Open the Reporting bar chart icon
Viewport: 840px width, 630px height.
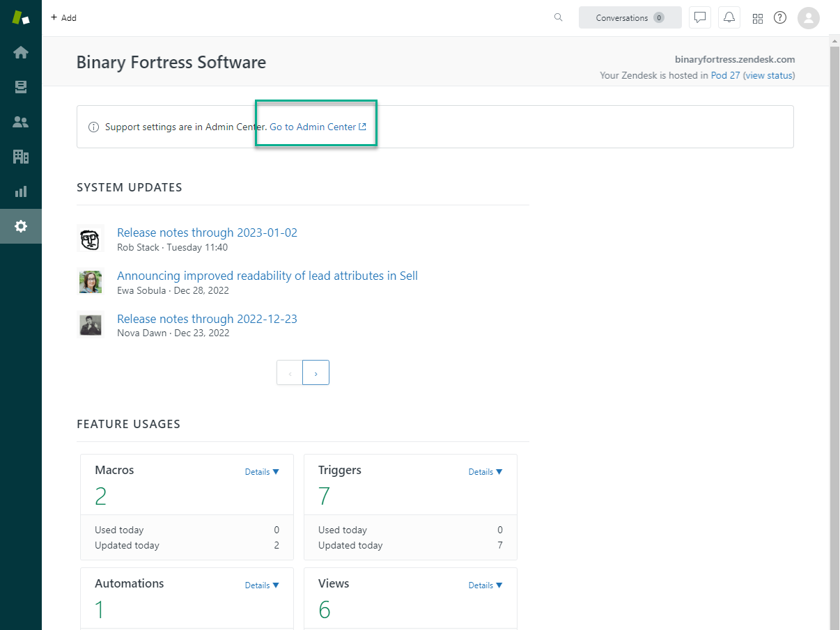[x=21, y=191]
